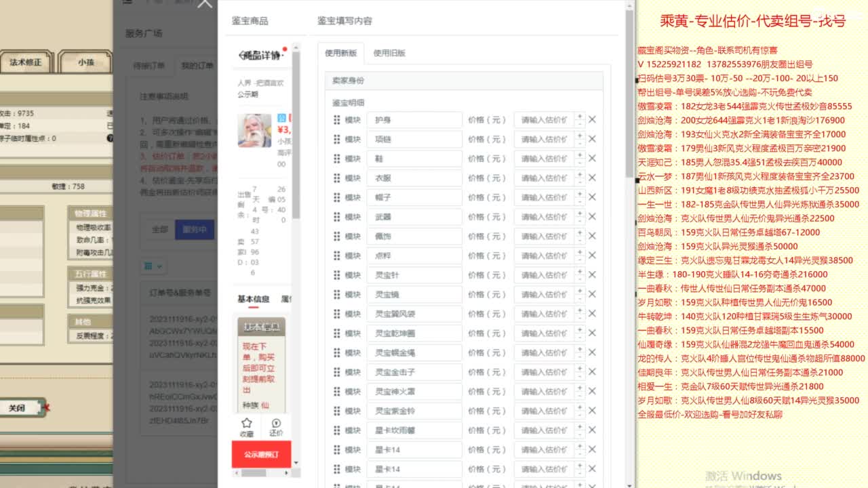This screenshot has height=488, width=868.
Task: Grab drag handle of 灵宝金击子 row
Action: click(337, 372)
